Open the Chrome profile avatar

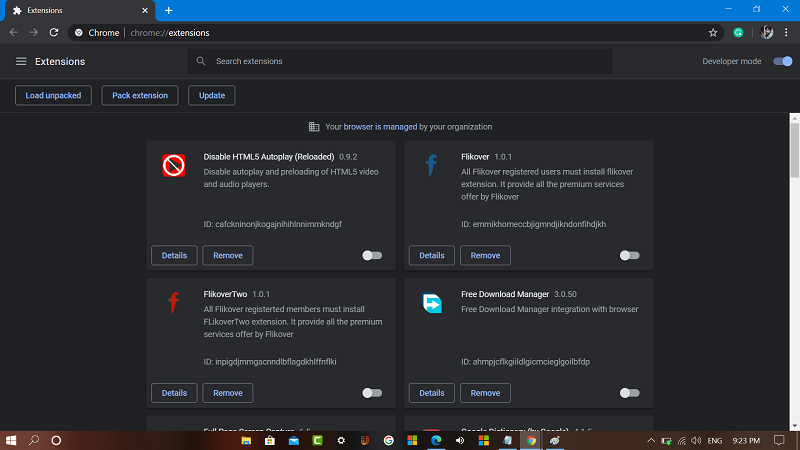point(766,33)
